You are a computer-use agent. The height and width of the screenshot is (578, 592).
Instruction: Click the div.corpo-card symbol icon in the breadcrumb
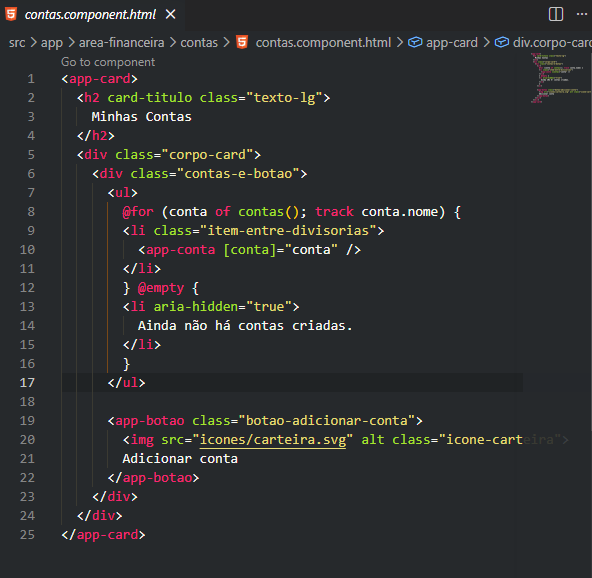pos(502,42)
